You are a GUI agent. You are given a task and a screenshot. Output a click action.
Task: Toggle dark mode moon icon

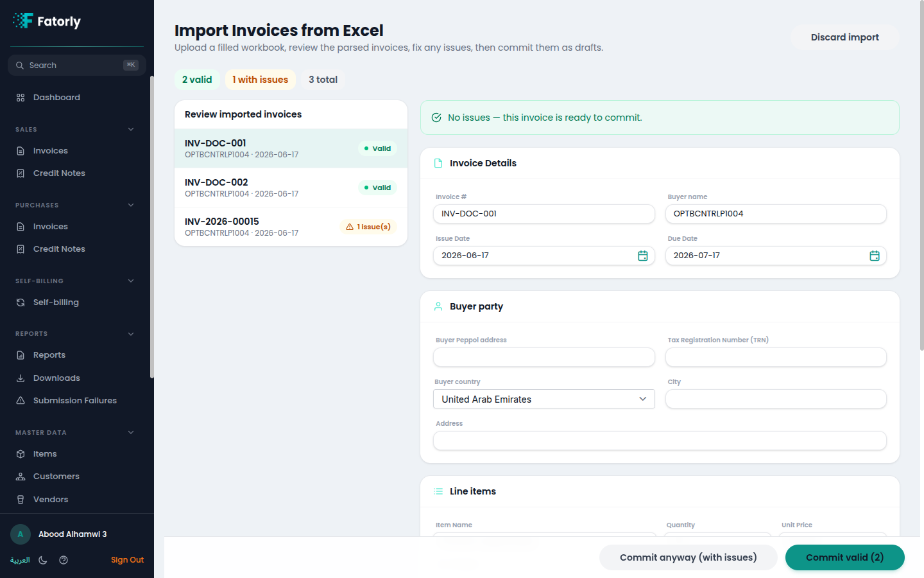tap(43, 560)
